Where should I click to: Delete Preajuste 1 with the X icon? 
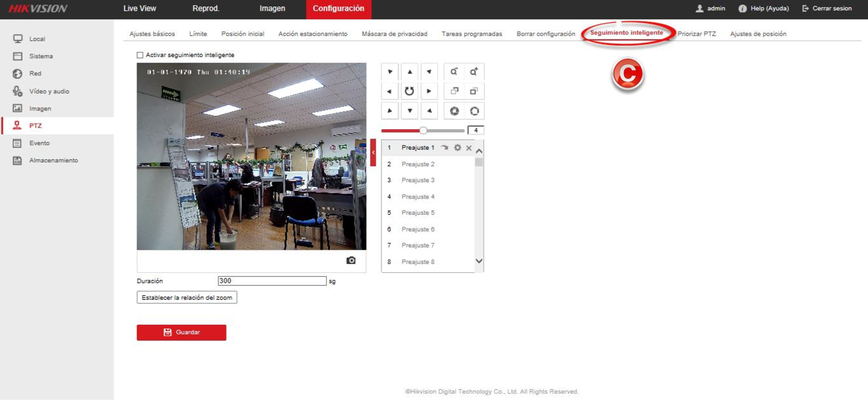pyautogui.click(x=468, y=148)
